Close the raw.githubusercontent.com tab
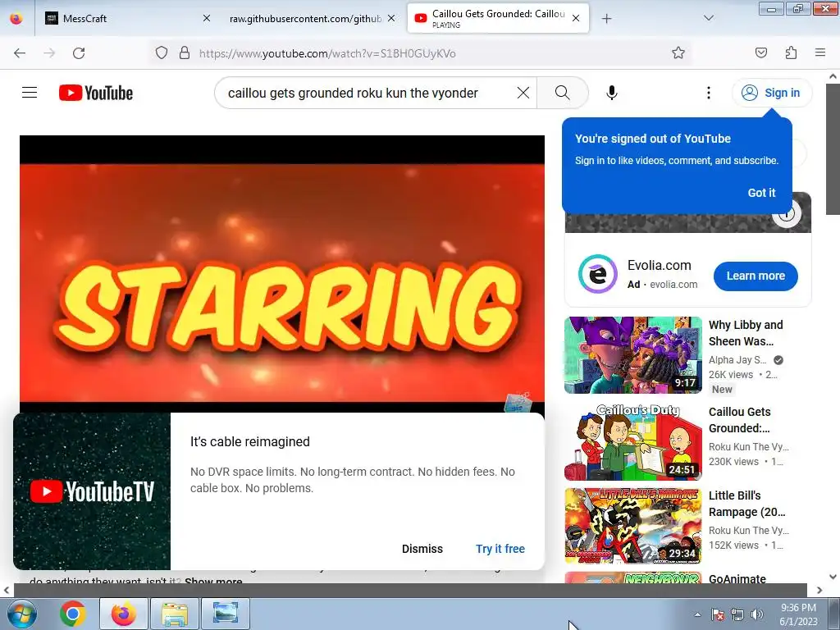Screen dimensions: 840x630 (391, 18)
